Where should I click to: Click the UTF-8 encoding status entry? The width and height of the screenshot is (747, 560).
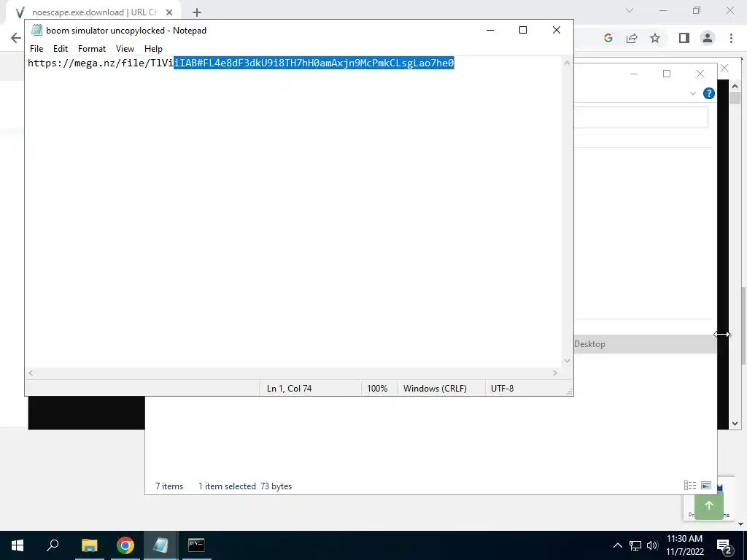502,389
